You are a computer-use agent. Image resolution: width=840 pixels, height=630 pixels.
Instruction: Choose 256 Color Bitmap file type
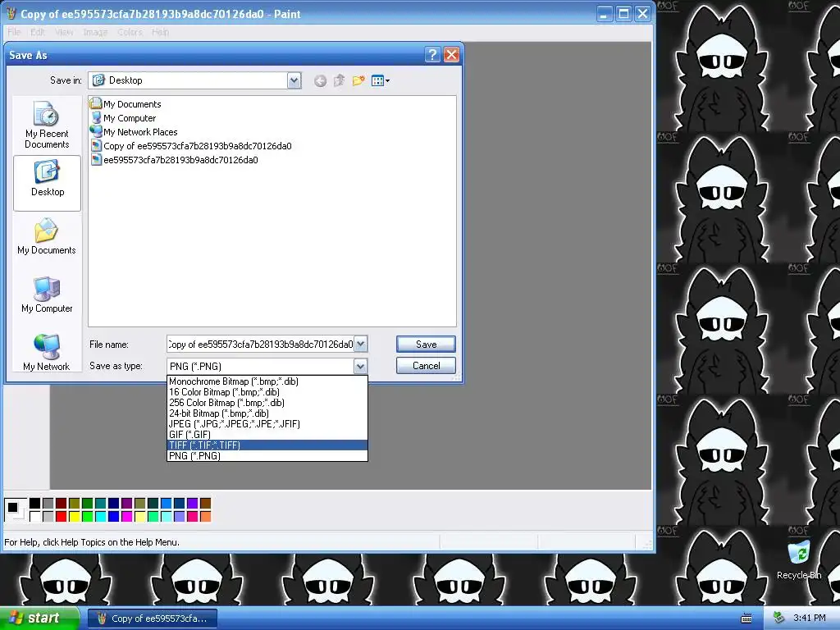click(267, 403)
